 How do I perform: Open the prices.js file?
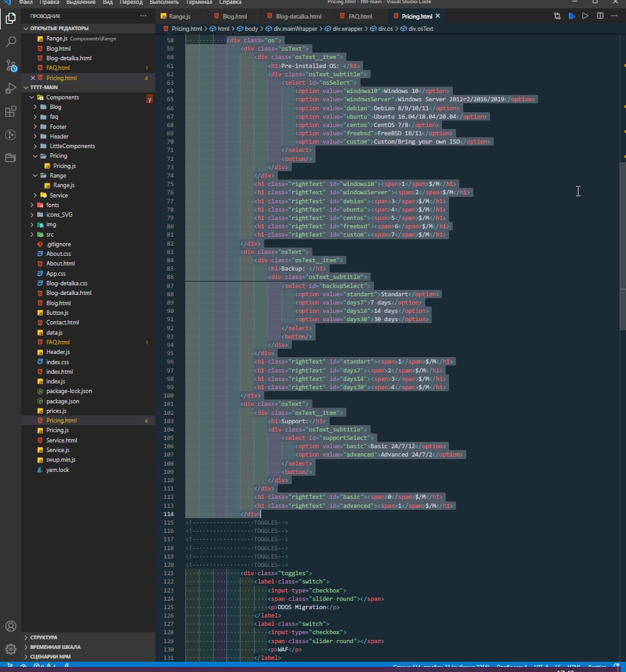pos(56,411)
